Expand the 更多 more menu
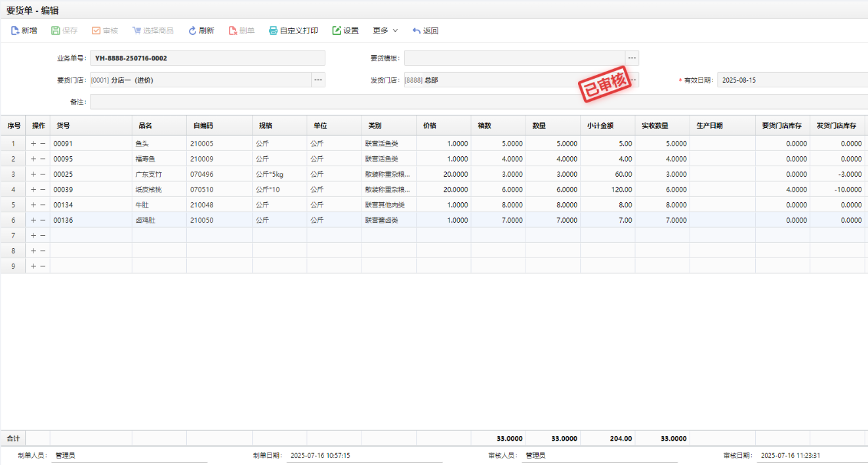 pyautogui.click(x=385, y=31)
